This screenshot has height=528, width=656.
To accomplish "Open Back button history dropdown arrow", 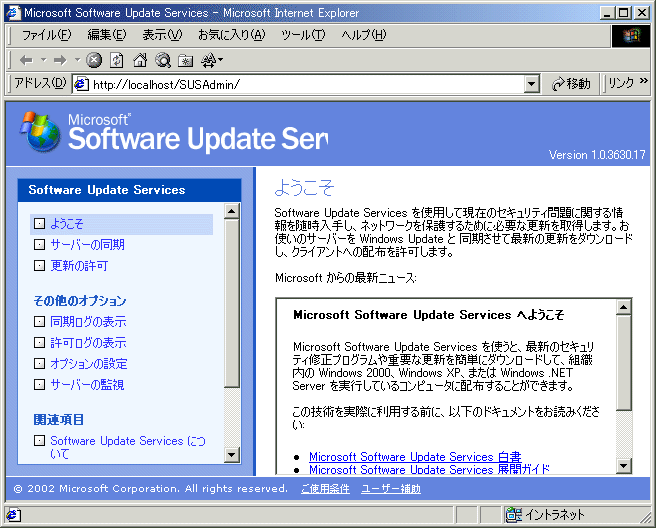I will click(x=44, y=60).
